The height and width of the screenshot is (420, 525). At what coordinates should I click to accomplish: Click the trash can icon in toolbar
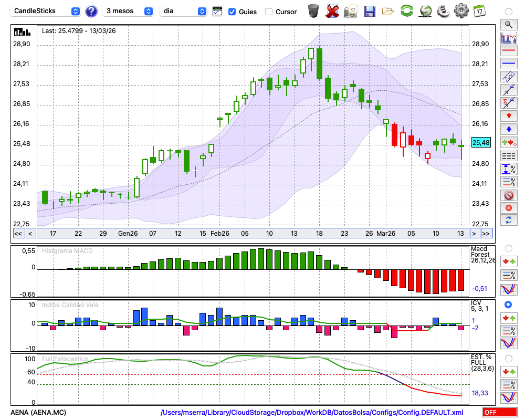click(313, 11)
